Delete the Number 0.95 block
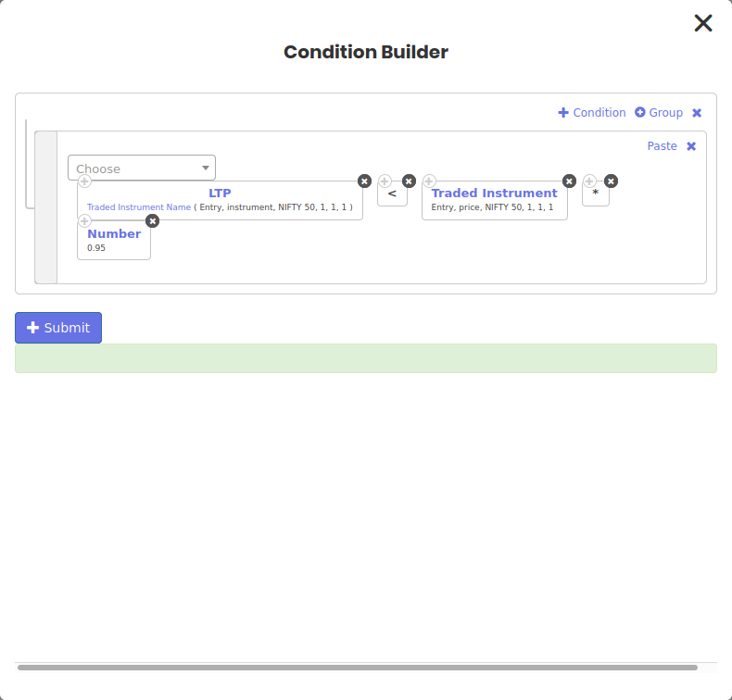Image resolution: width=732 pixels, height=700 pixels. (153, 220)
